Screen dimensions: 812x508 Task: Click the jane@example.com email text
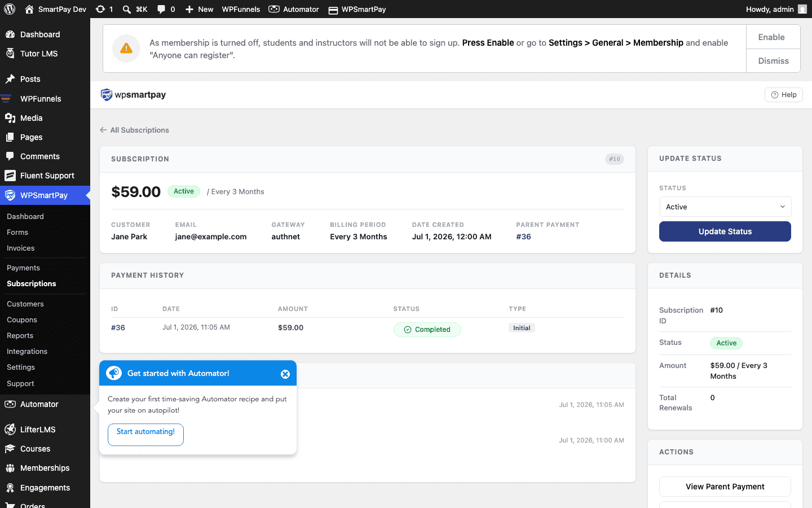point(211,237)
